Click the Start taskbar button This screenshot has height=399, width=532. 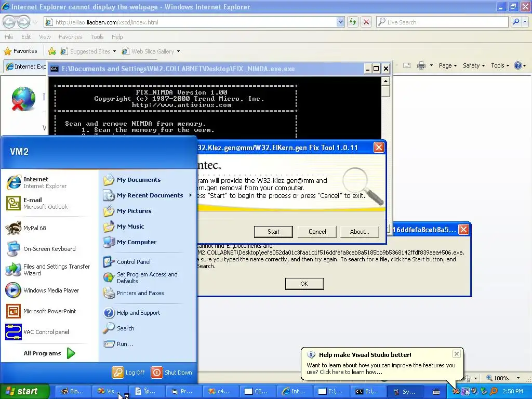pyautogui.click(x=24, y=391)
